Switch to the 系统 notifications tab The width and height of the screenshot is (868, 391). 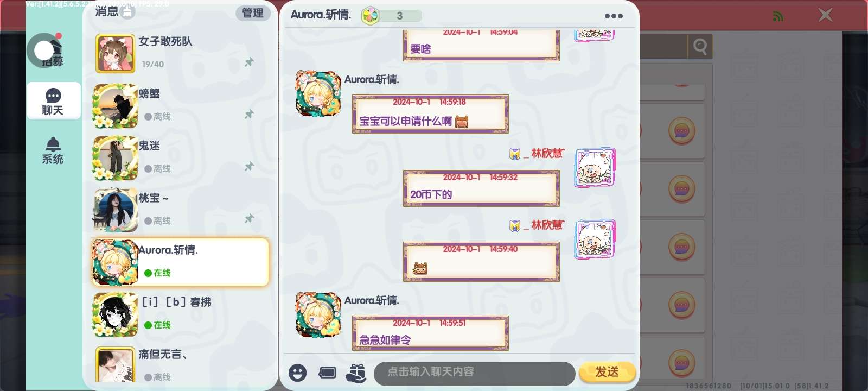[x=53, y=150]
